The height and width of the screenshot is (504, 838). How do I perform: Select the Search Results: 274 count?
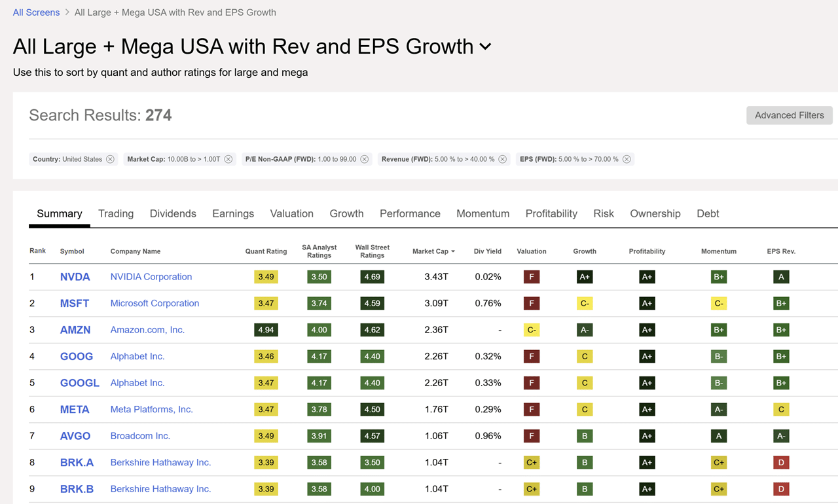[x=100, y=115]
